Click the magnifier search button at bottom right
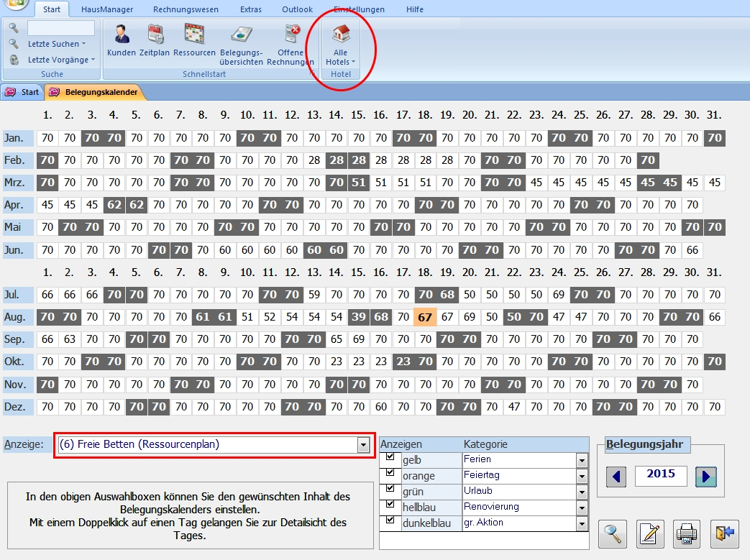 click(613, 533)
